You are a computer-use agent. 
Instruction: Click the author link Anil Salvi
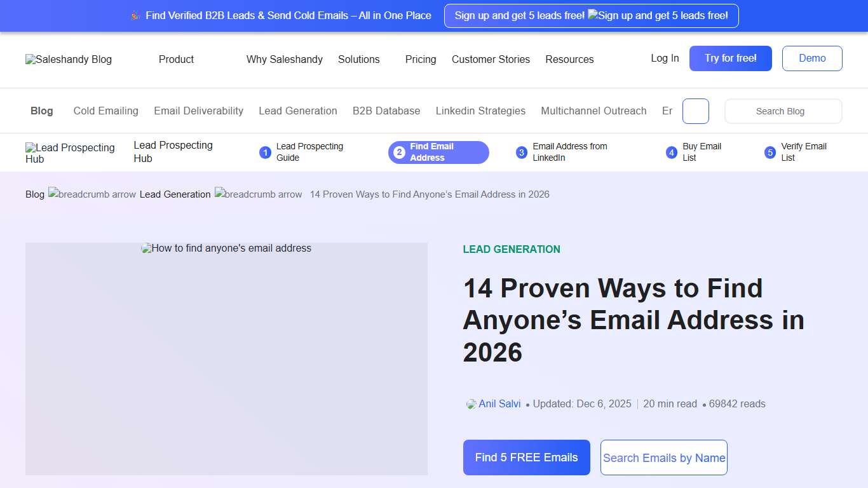(x=500, y=403)
